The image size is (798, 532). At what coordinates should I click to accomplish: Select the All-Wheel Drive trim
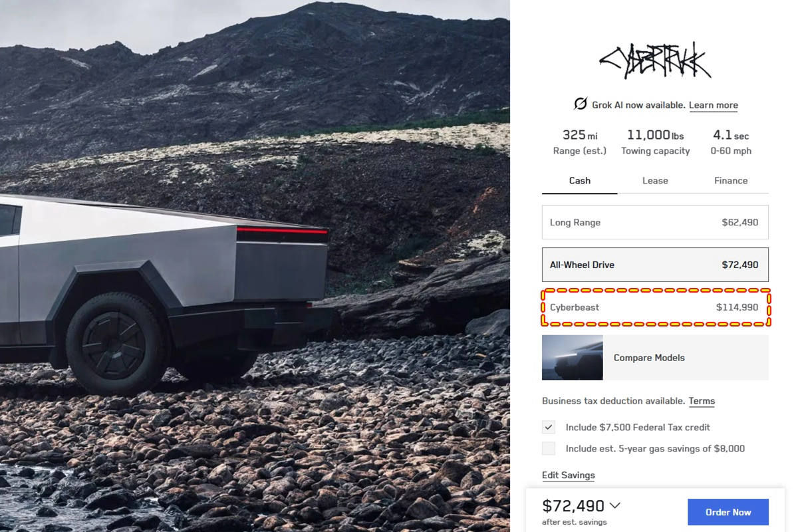655,265
